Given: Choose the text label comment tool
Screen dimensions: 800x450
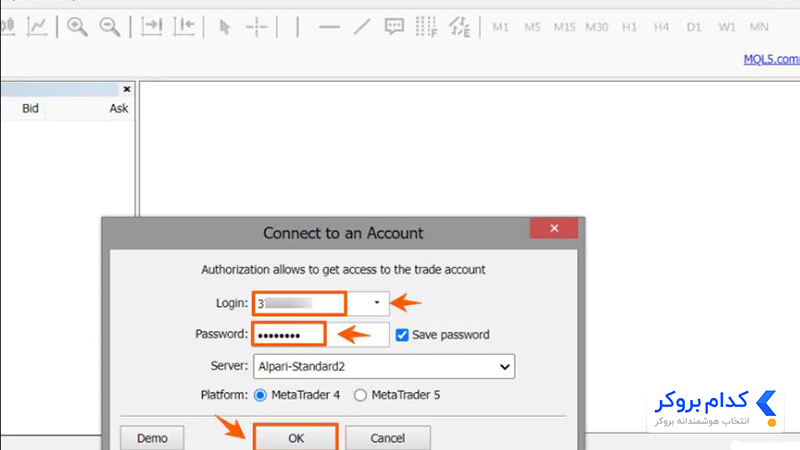Looking at the screenshot, I should [394, 27].
